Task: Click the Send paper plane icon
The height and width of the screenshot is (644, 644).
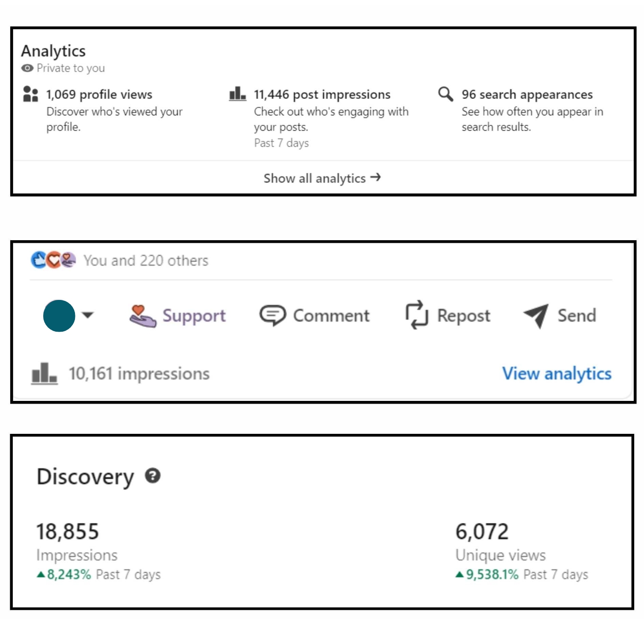Action: point(536,315)
